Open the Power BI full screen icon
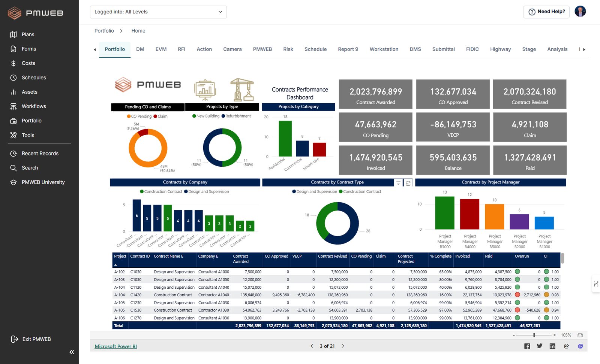The image size is (600, 364). [580, 346]
